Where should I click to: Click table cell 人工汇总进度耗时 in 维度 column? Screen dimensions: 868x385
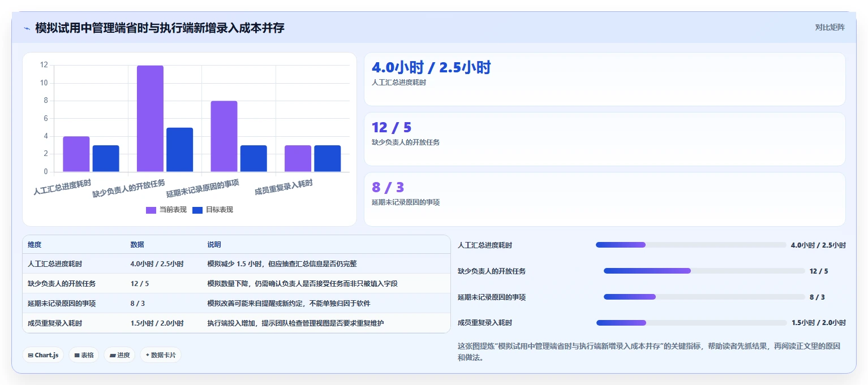[x=55, y=264]
